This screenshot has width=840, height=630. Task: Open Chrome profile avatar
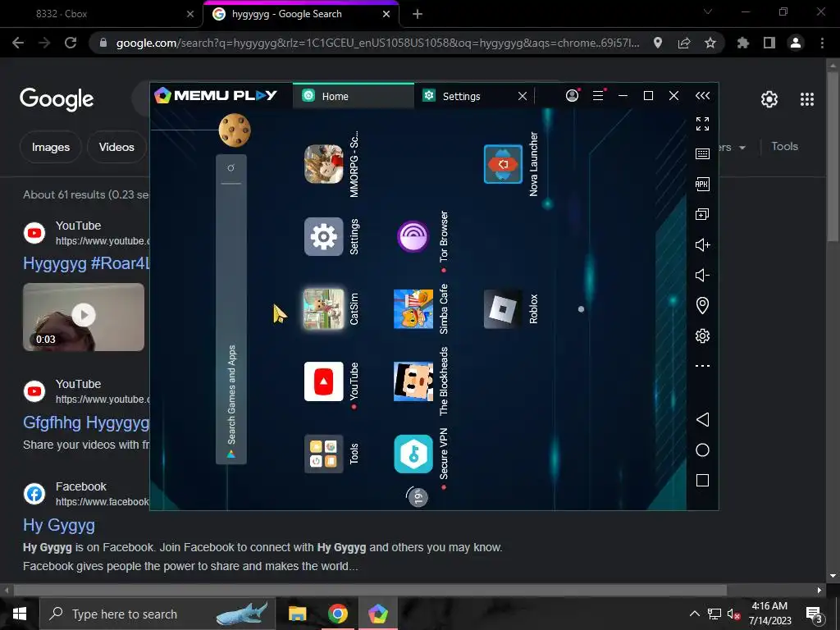[x=796, y=43]
